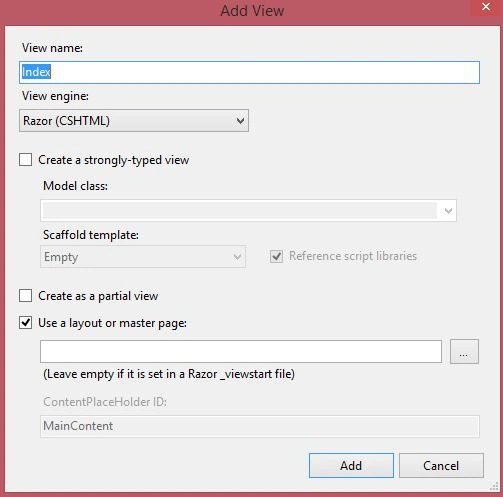Uncheck Use a layout or master page
Screen dimensions: 503x497
(26, 323)
